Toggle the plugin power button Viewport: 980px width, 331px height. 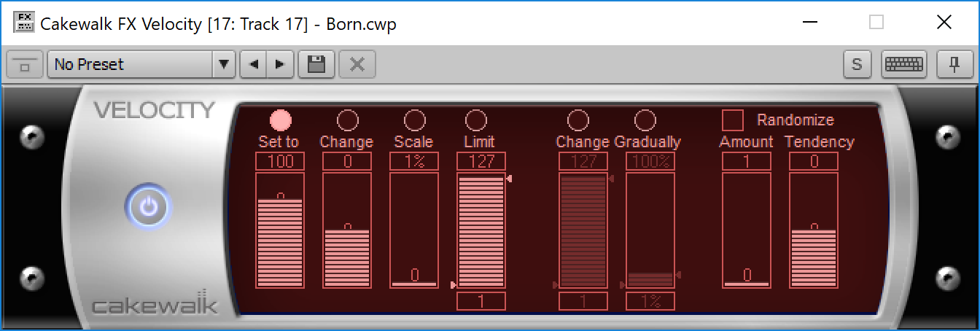[x=149, y=207]
